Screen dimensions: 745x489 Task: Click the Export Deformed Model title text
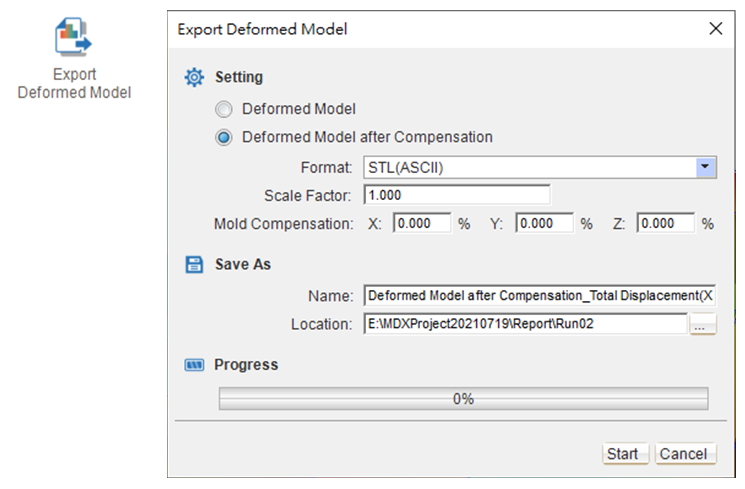262,29
